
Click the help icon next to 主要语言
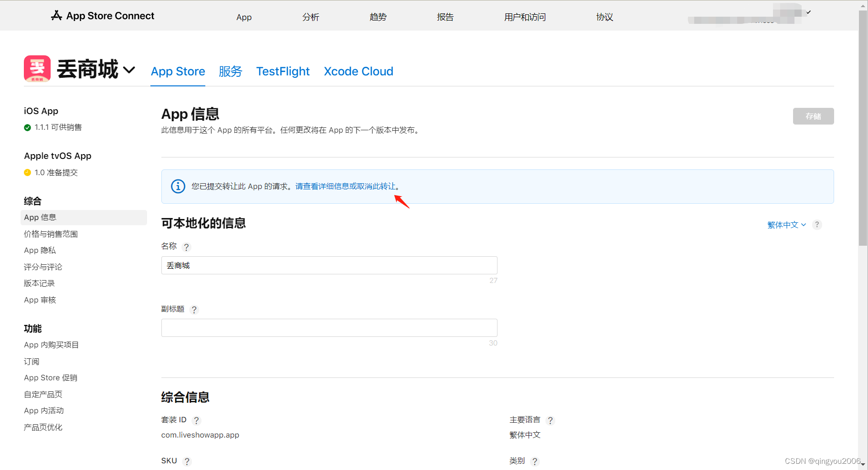pos(550,420)
